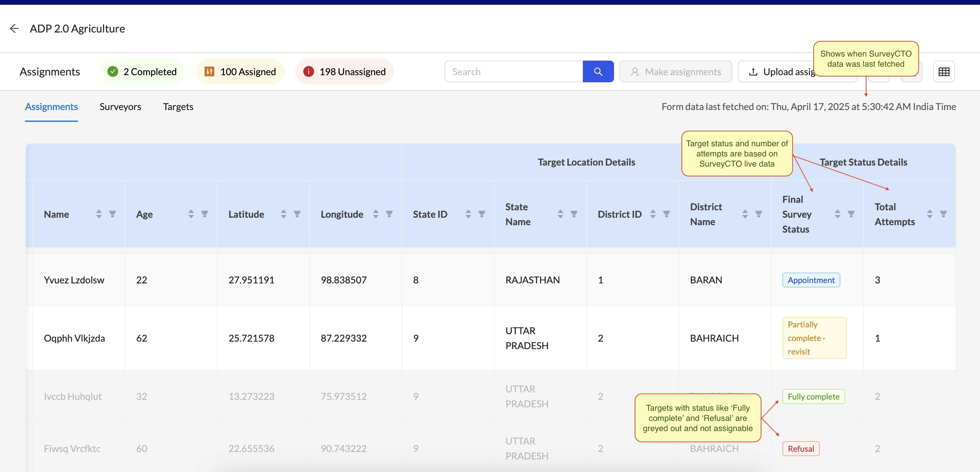Open the Targets tab

(178, 107)
